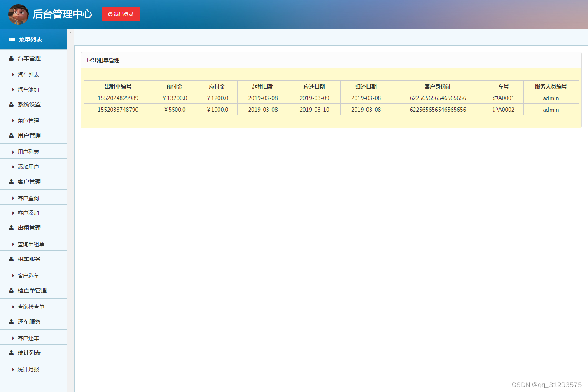The height and width of the screenshot is (392, 588).
Task: Click the cartoon avatar logo image
Action: click(19, 14)
